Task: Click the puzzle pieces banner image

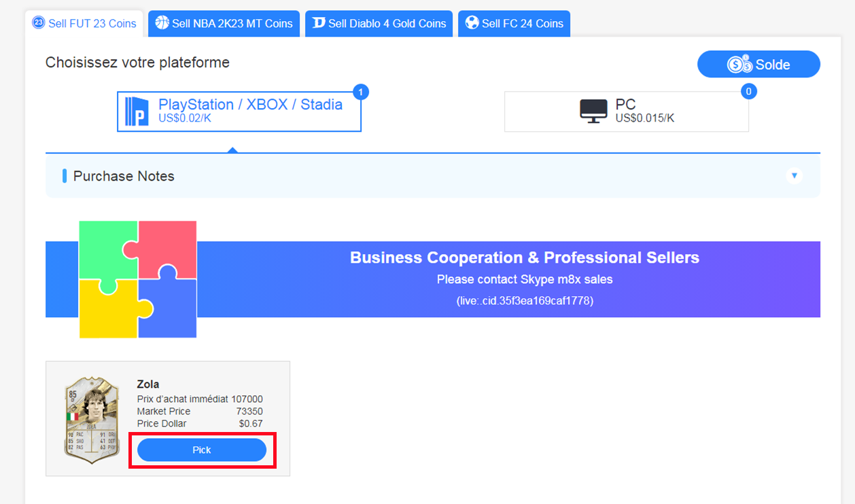Action: pos(138,279)
